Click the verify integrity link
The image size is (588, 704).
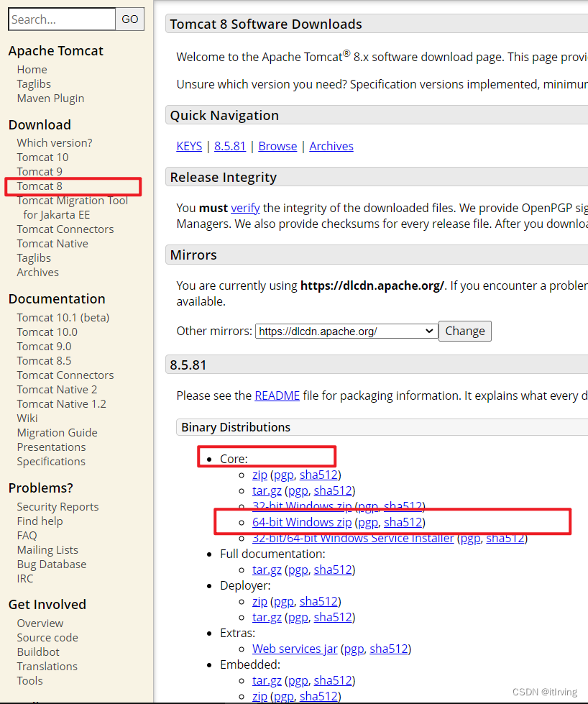pos(245,208)
